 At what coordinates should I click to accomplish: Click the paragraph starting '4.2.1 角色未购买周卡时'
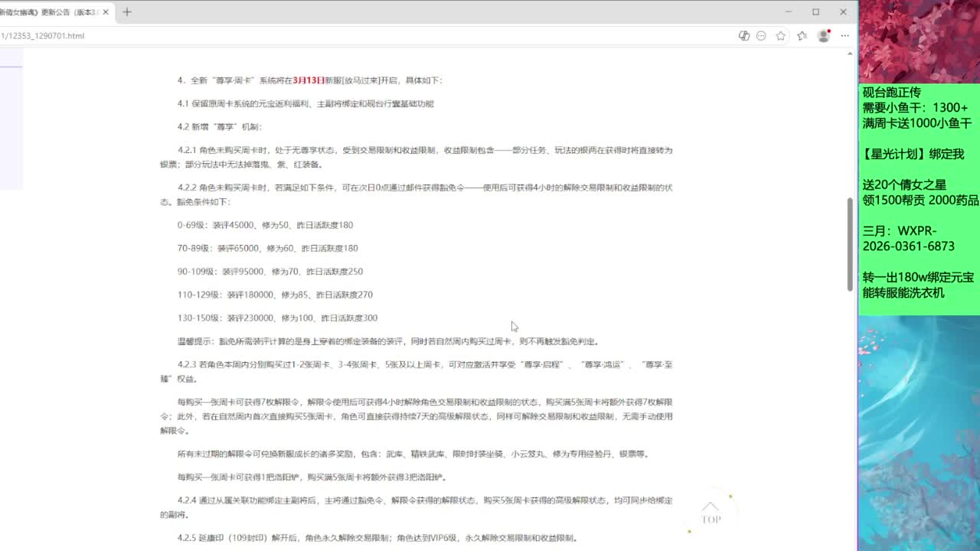click(x=416, y=158)
